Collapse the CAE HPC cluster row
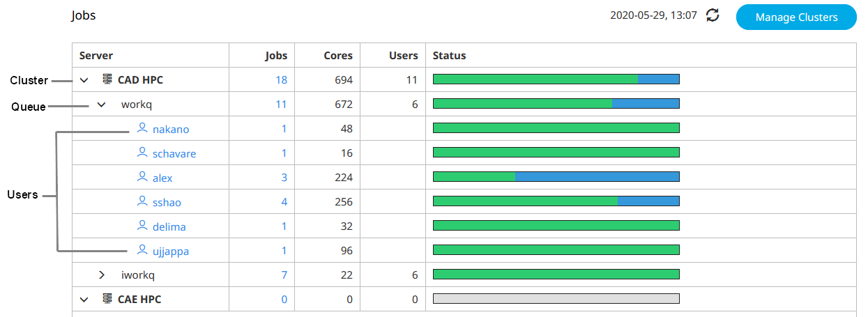The width and height of the screenshot is (868, 317). (x=84, y=300)
